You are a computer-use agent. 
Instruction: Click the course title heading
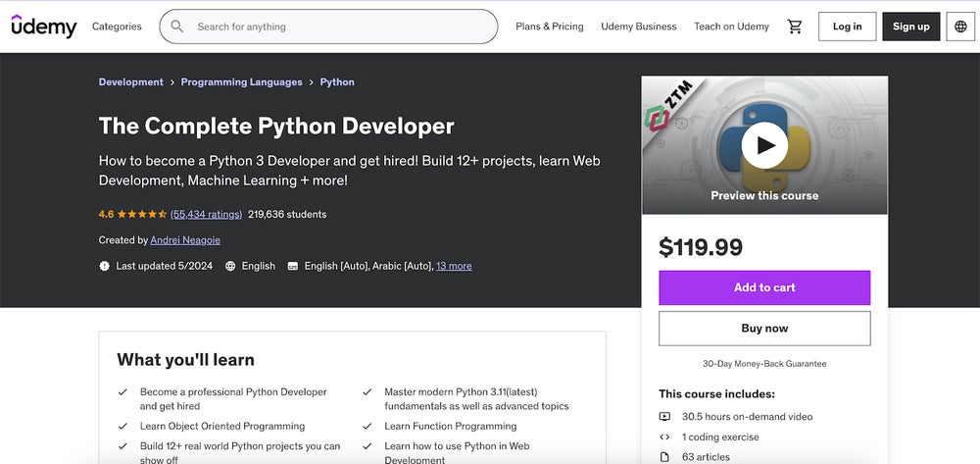(x=276, y=127)
